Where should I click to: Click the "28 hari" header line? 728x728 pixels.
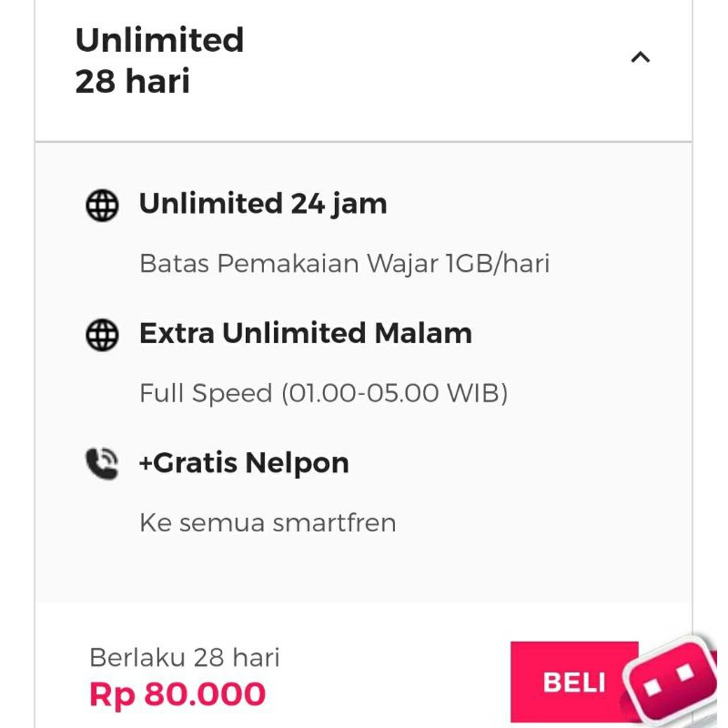tap(132, 82)
